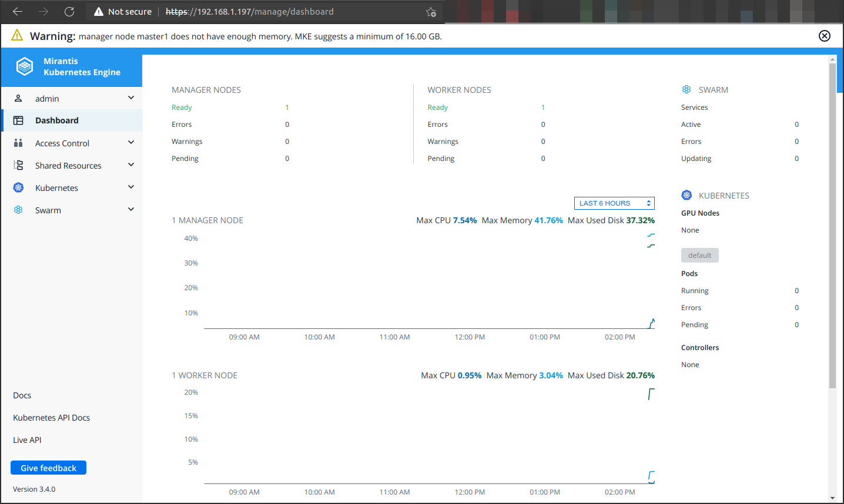Image resolution: width=844 pixels, height=504 pixels.
Task: Click the Shared Resources sidebar icon
Action: pos(18,165)
